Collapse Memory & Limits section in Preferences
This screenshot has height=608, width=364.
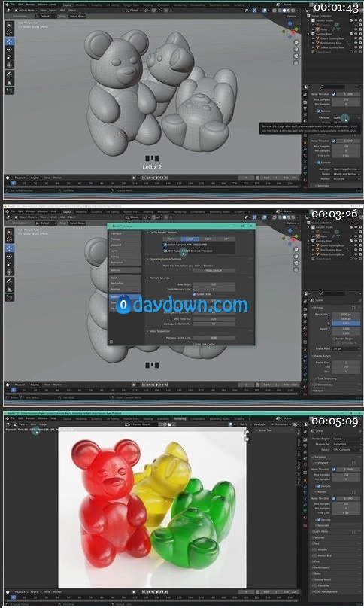pyautogui.click(x=159, y=278)
